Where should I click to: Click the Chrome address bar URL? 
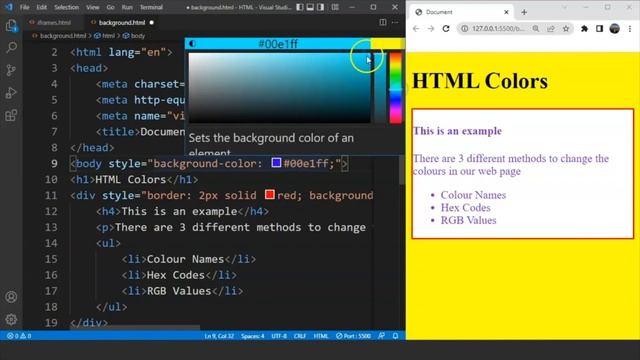[x=498, y=29]
